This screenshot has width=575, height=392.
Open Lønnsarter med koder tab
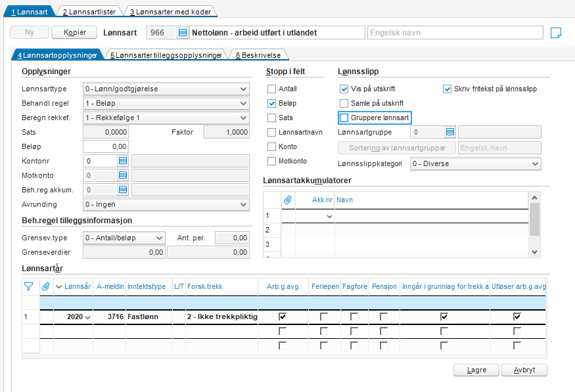click(170, 12)
